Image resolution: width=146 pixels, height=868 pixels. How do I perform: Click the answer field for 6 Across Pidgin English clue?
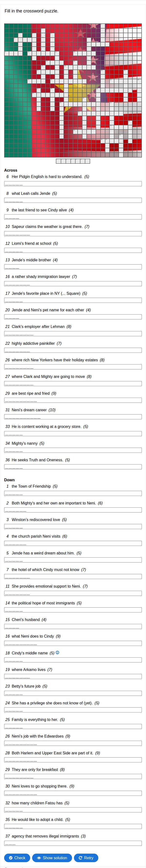coord(73,184)
